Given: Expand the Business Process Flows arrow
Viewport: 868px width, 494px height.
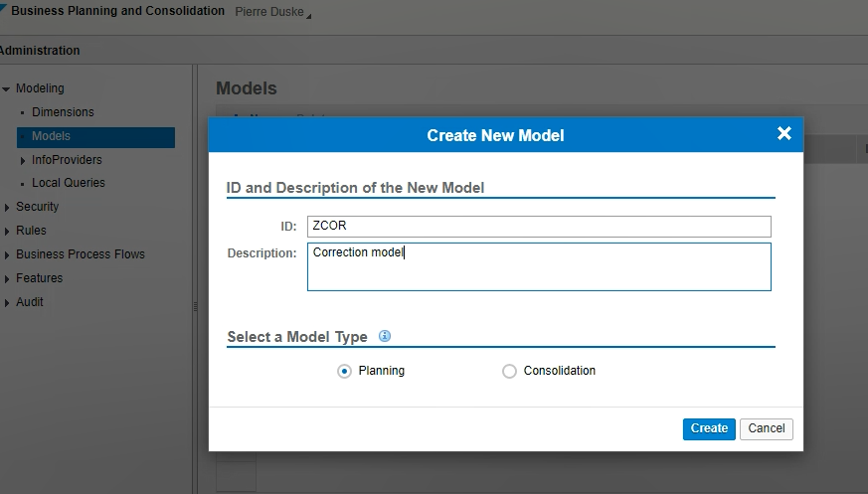Looking at the screenshot, I should click(x=7, y=255).
